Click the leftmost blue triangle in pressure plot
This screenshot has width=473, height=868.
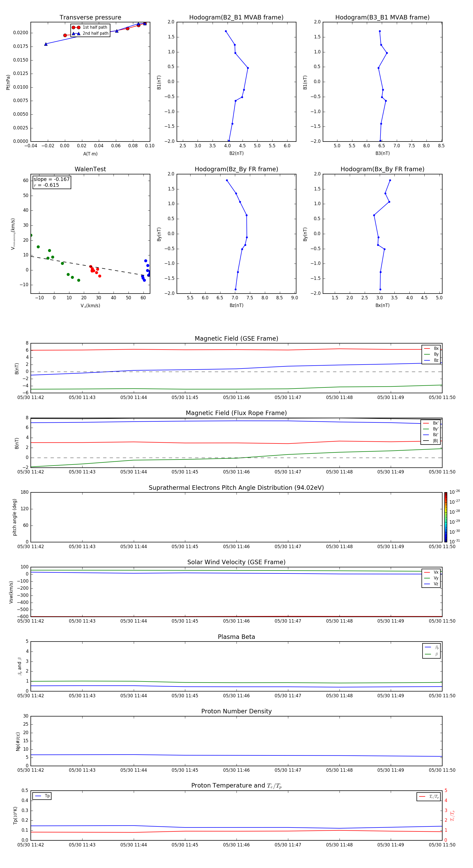coord(46,44)
